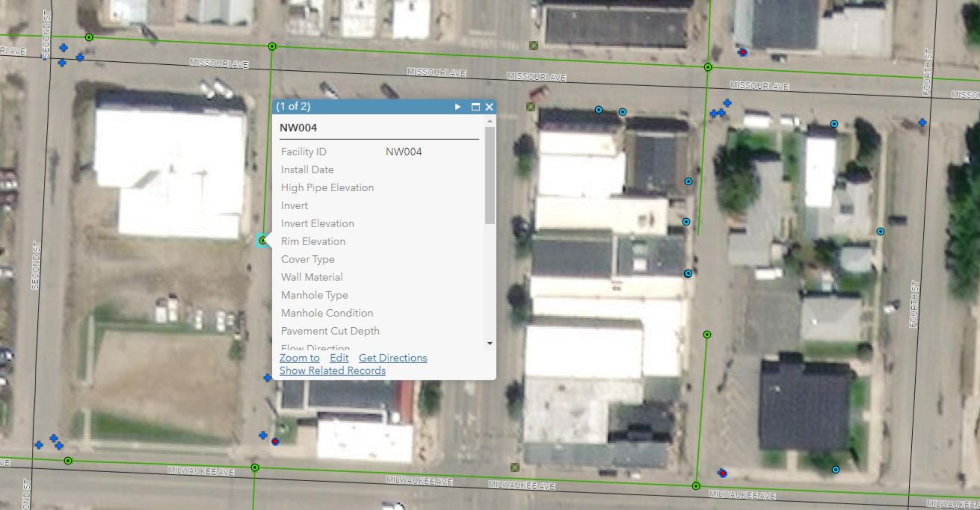The height and width of the screenshot is (510, 980).
Task: Click the Cover Type label
Action: (308, 259)
